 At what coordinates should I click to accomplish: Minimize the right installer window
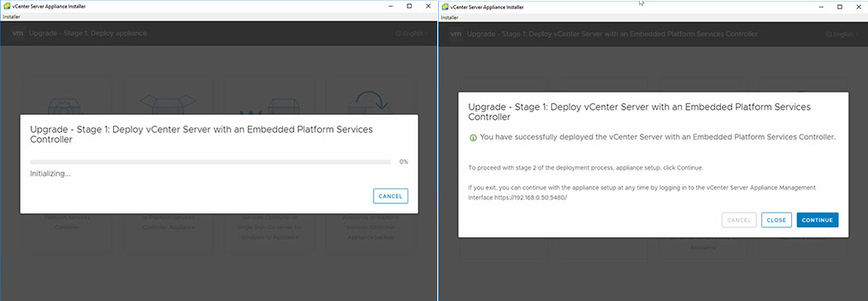822,7
